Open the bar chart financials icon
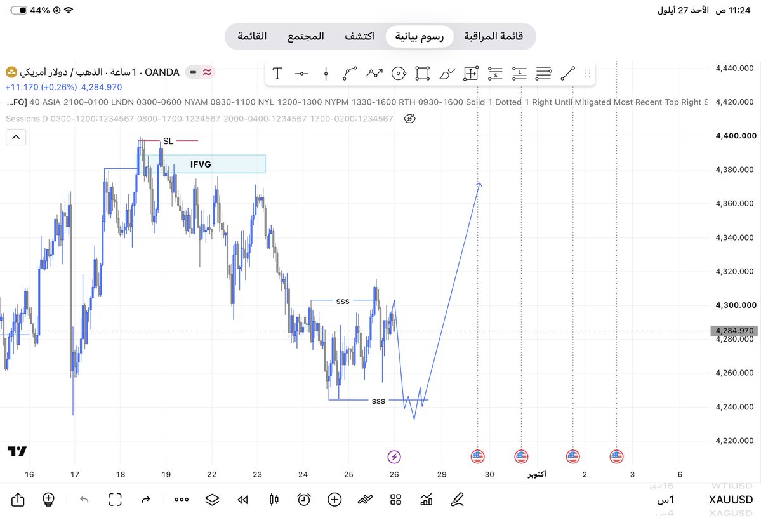 click(426, 500)
